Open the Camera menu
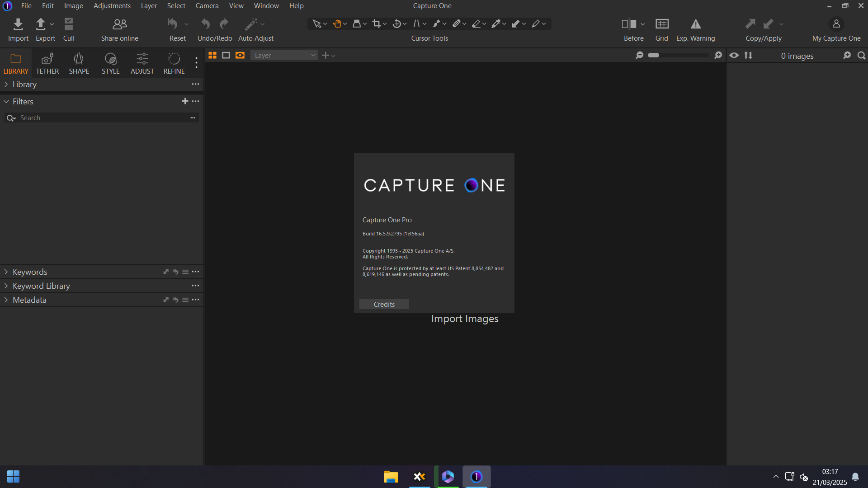This screenshot has height=488, width=868. pyautogui.click(x=207, y=6)
